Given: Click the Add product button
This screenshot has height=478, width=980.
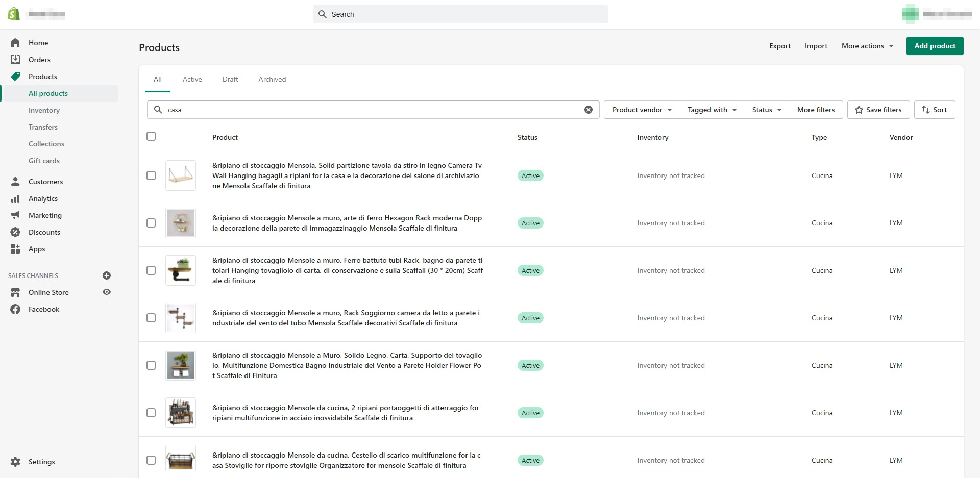Looking at the screenshot, I should 935,46.
